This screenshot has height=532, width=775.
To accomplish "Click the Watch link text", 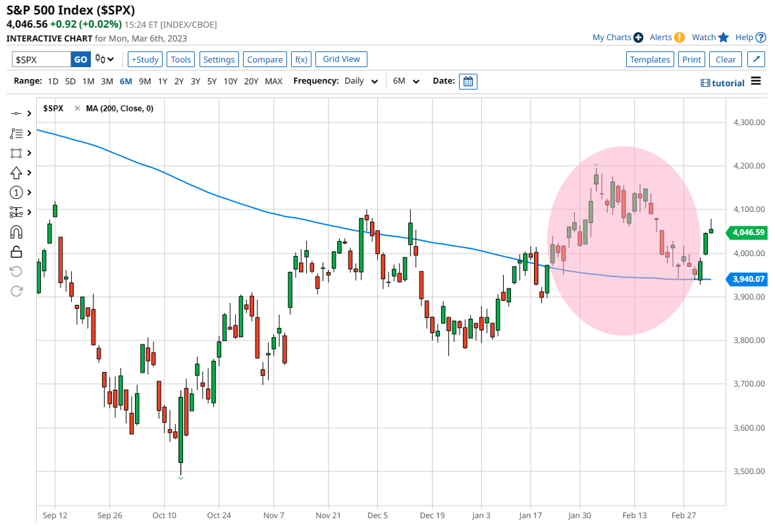I will (704, 38).
